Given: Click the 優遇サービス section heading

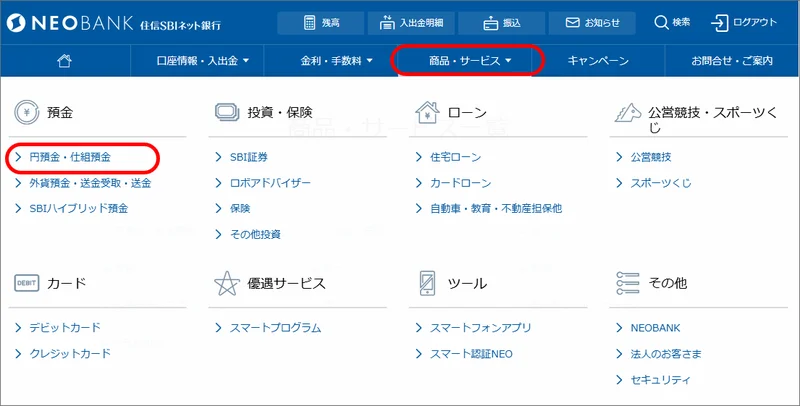Looking at the screenshot, I should click(x=286, y=283).
